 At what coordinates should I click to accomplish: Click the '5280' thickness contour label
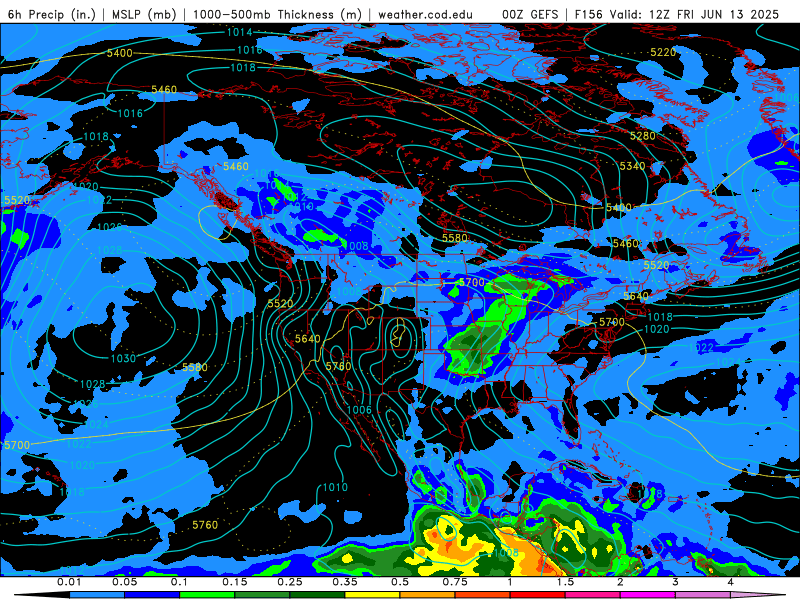[x=642, y=136]
